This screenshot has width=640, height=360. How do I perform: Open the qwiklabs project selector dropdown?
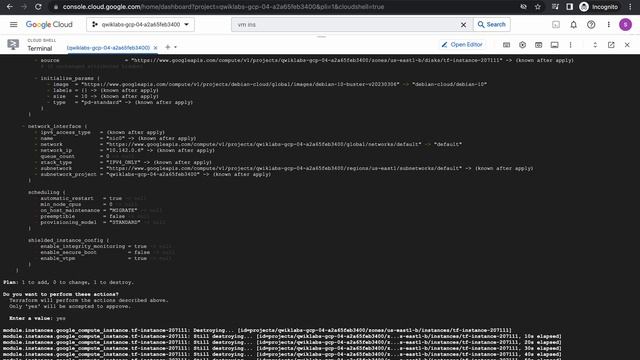(140, 24)
